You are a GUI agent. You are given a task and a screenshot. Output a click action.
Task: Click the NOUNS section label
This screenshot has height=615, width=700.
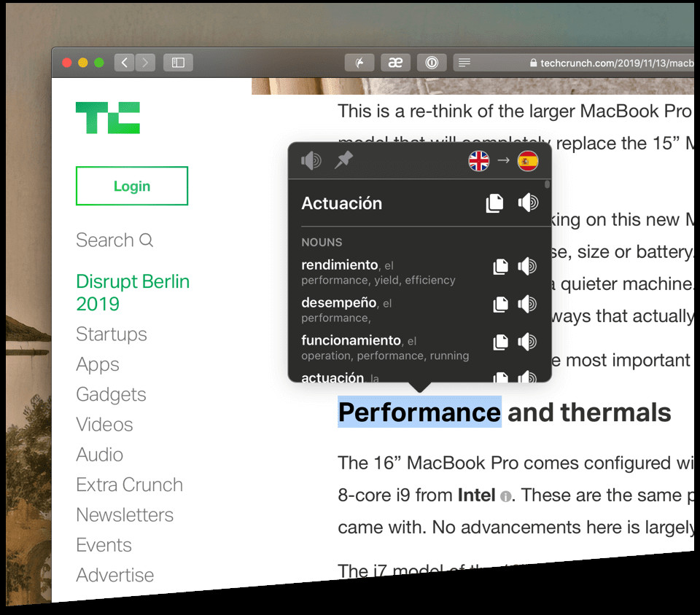pyautogui.click(x=322, y=242)
